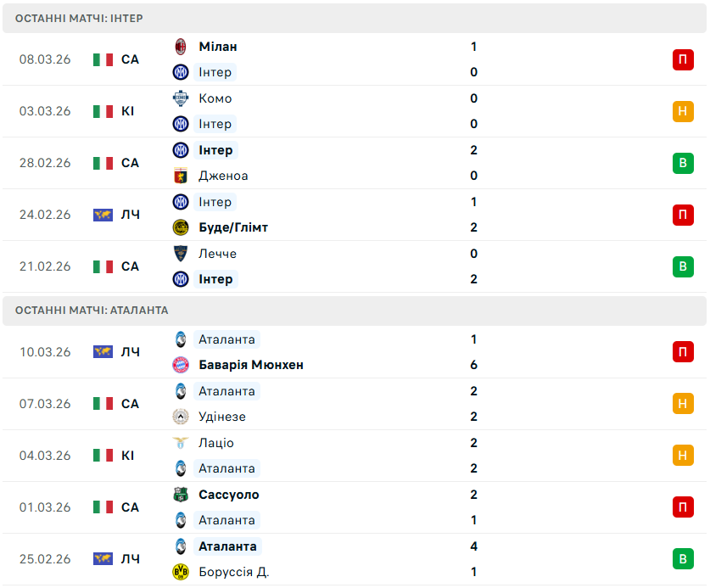
Task: Click orange draw badge for Como match
Action: click(x=683, y=111)
